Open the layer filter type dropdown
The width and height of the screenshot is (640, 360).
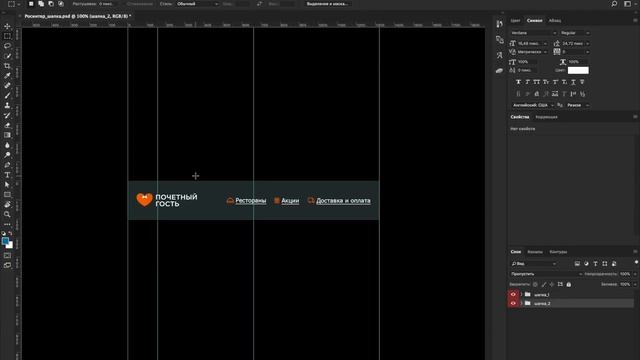click(x=533, y=264)
